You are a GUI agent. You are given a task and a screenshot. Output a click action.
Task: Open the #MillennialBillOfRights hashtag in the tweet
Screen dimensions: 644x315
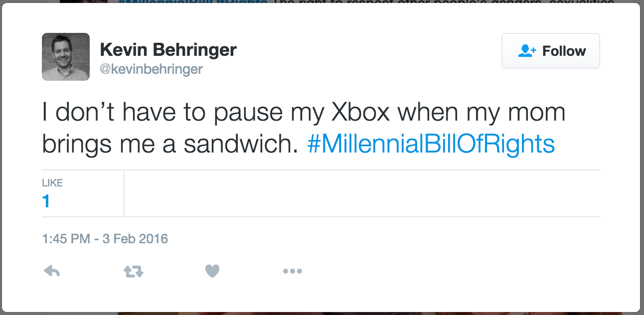click(431, 144)
